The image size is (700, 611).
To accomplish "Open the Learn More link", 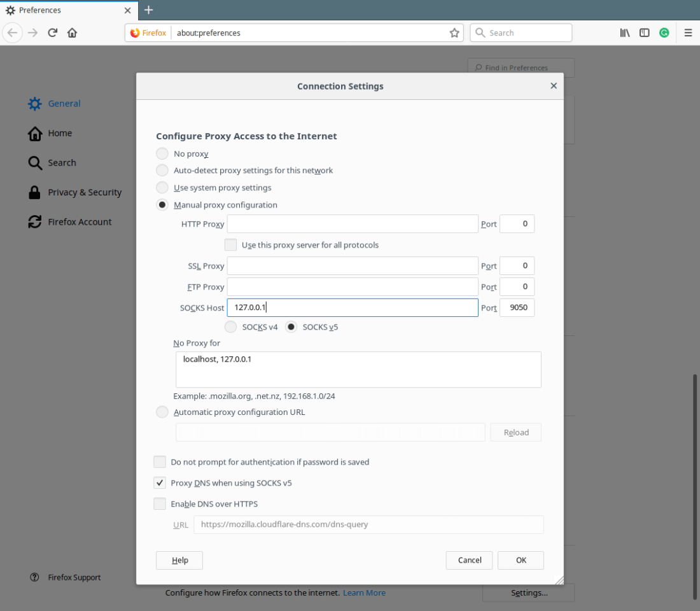I will [364, 593].
